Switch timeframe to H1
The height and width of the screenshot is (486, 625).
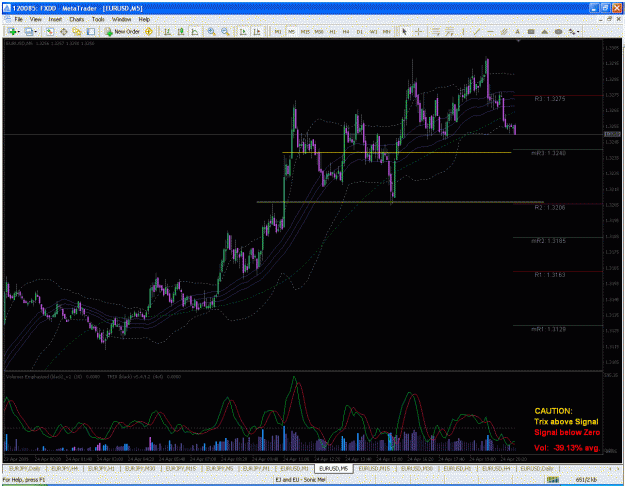332,31
